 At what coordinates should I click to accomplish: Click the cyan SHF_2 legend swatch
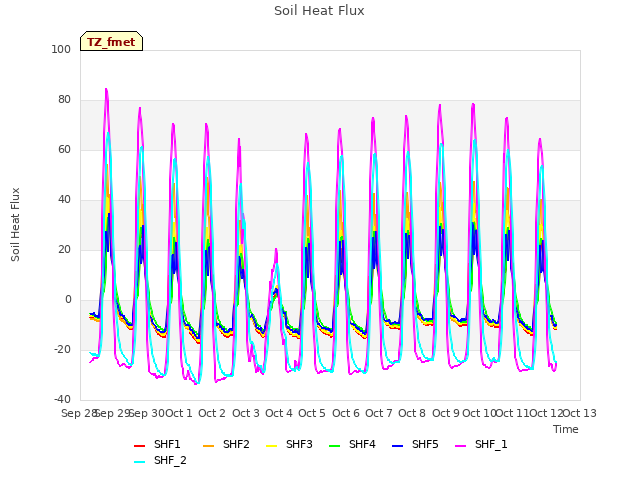[140, 462]
